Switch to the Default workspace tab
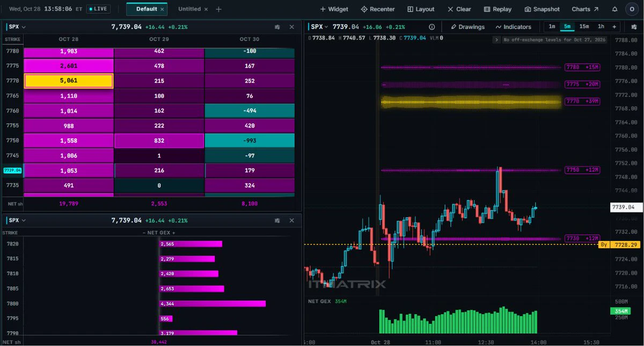The image size is (644, 346). point(147,9)
